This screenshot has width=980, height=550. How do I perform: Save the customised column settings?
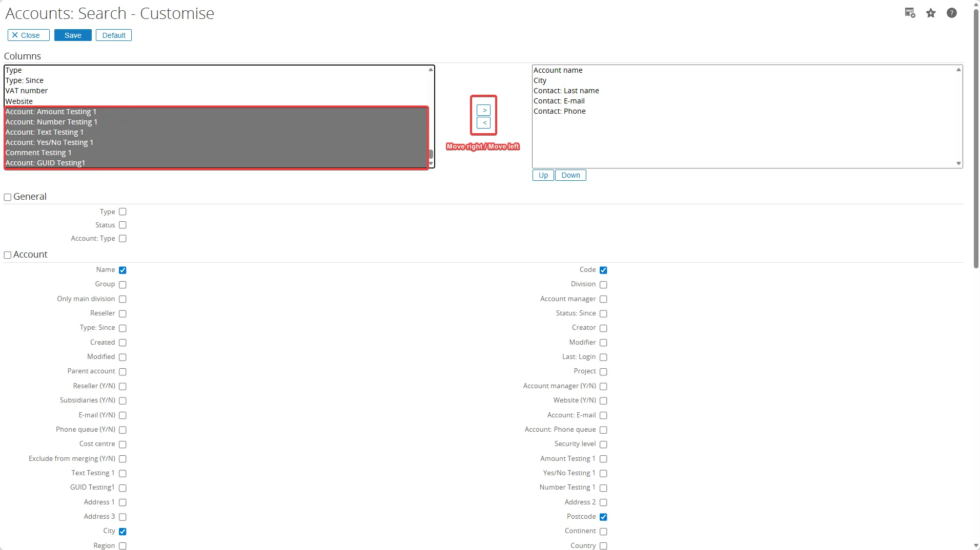click(x=73, y=35)
